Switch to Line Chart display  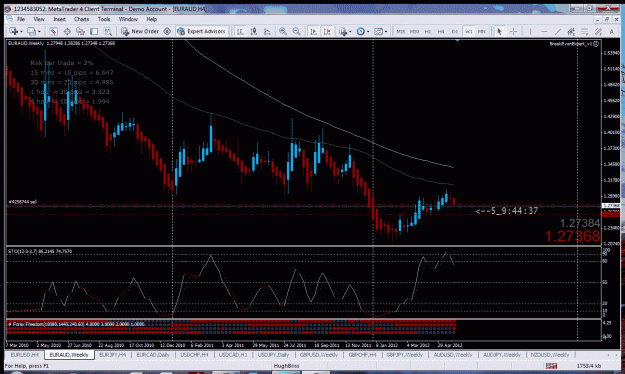tap(267, 31)
